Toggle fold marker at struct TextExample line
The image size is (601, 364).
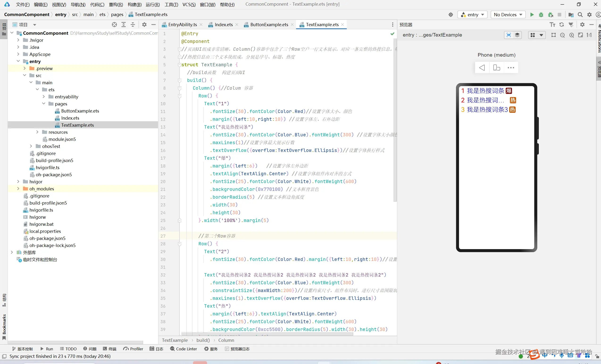click(x=179, y=65)
